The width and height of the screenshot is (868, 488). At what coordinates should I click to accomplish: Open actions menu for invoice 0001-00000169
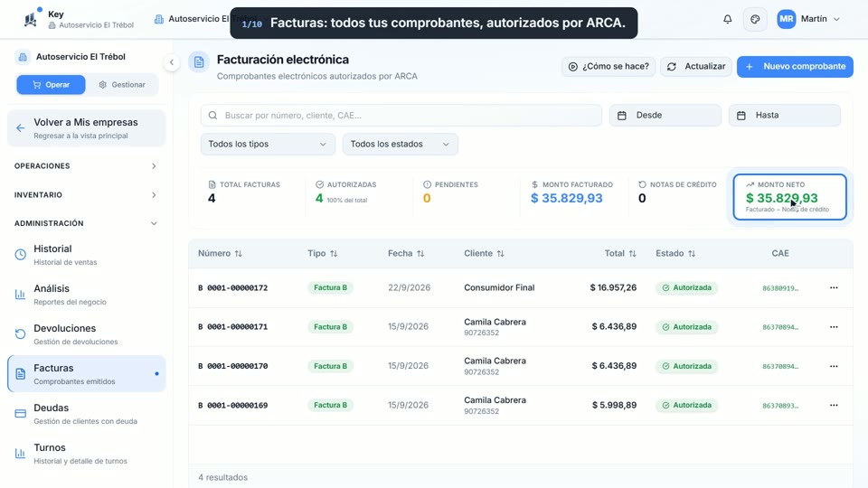point(834,406)
